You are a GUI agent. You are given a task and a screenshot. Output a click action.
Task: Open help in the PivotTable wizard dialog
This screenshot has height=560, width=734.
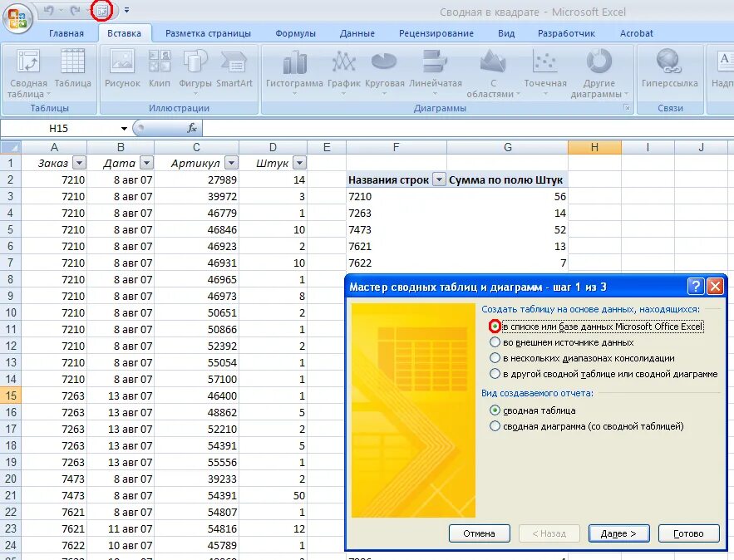pyautogui.click(x=696, y=286)
